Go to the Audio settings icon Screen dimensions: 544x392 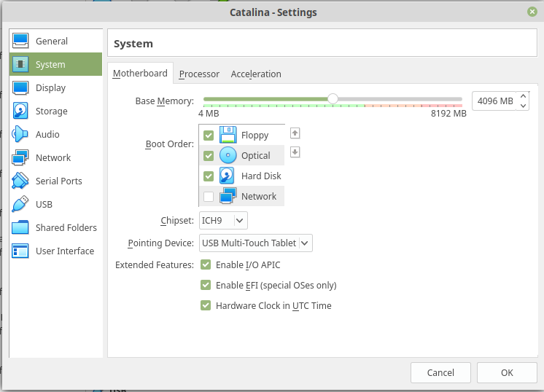pyautogui.click(x=20, y=135)
